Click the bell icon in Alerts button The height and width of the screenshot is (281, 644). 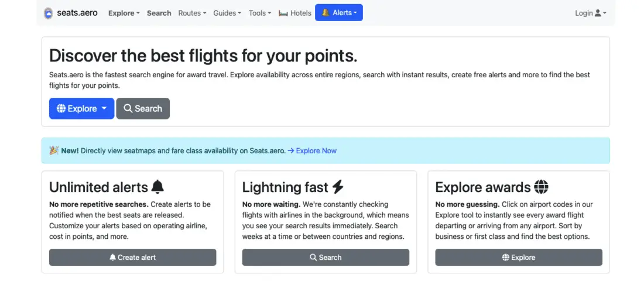pos(326,13)
